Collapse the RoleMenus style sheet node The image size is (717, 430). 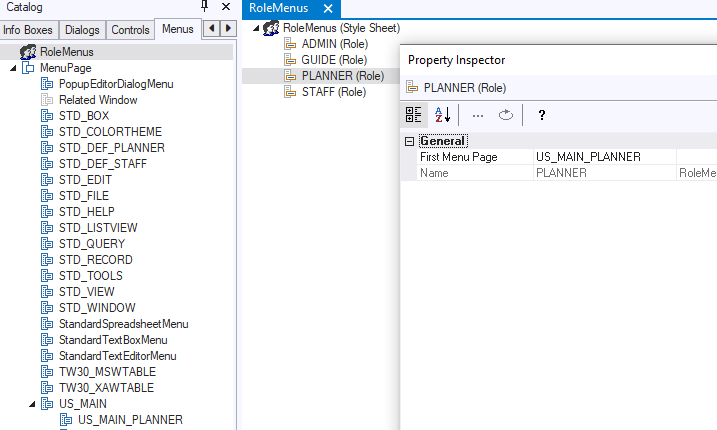click(x=258, y=28)
